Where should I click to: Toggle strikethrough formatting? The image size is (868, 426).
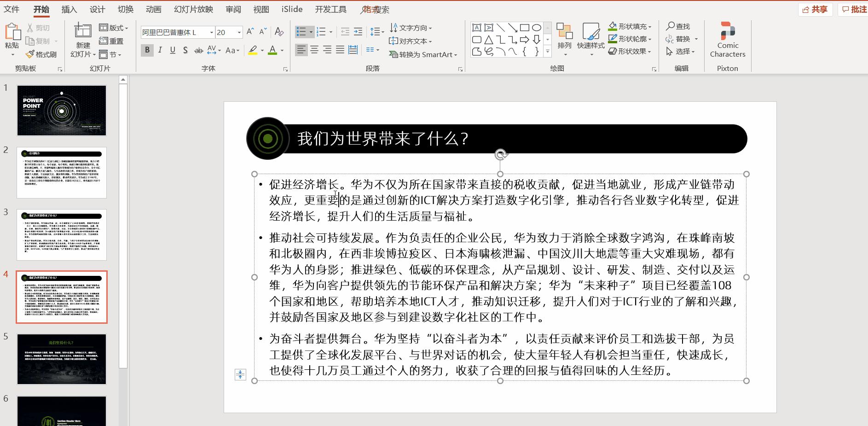198,50
